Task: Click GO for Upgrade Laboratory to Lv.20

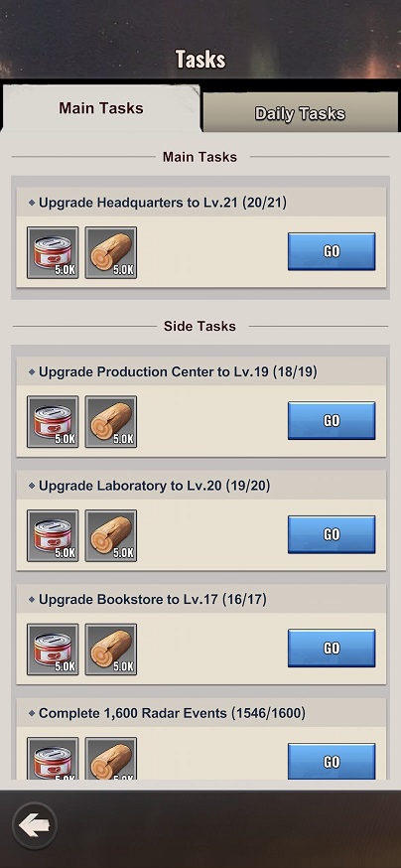Action: tap(332, 534)
